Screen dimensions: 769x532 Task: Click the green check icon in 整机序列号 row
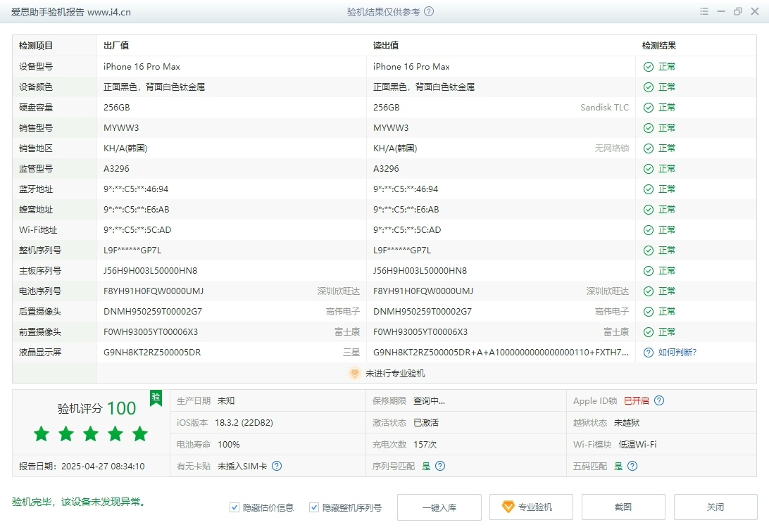click(649, 251)
